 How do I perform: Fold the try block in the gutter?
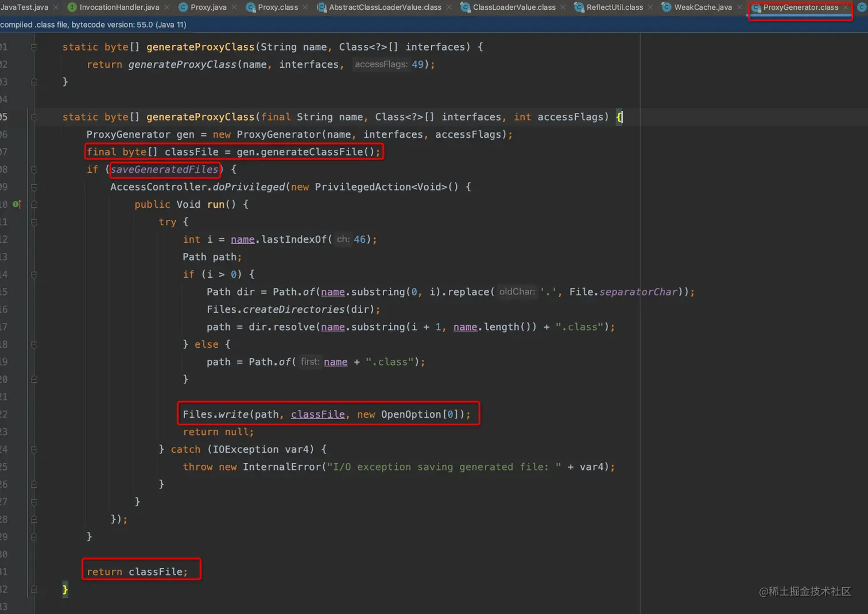[34, 222]
